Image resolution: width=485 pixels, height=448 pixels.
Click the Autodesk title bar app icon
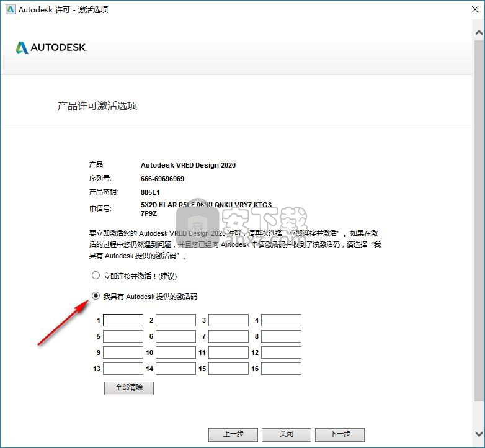point(10,9)
